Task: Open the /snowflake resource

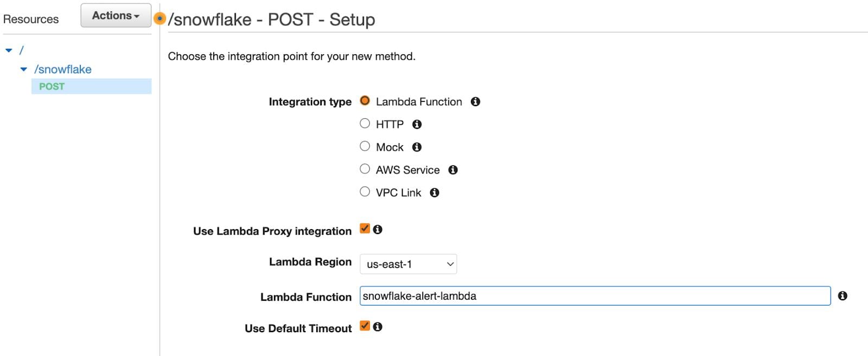Action: point(63,69)
